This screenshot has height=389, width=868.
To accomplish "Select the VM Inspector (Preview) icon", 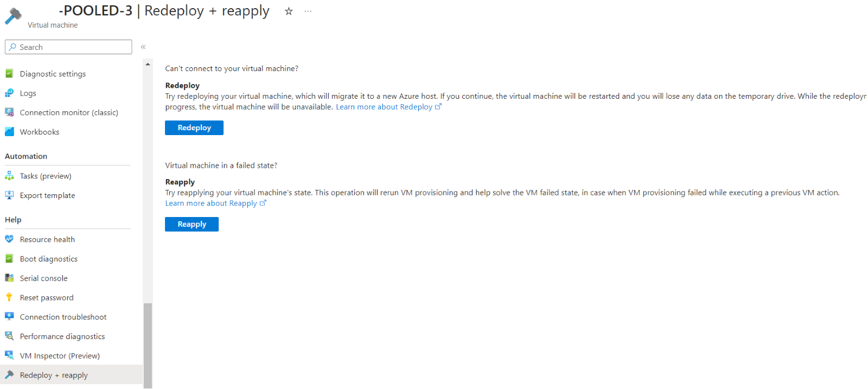I will click(x=10, y=355).
